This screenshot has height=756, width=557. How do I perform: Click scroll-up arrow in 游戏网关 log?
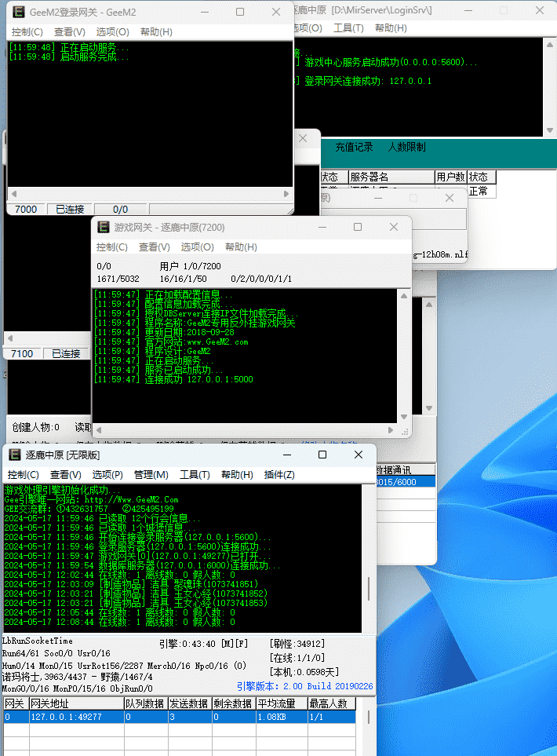pyautogui.click(x=404, y=295)
